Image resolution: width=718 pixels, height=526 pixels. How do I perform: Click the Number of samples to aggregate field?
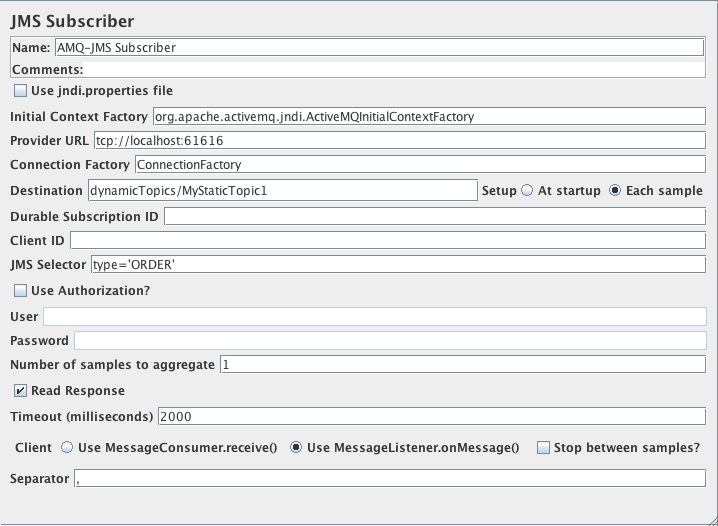(x=462, y=364)
